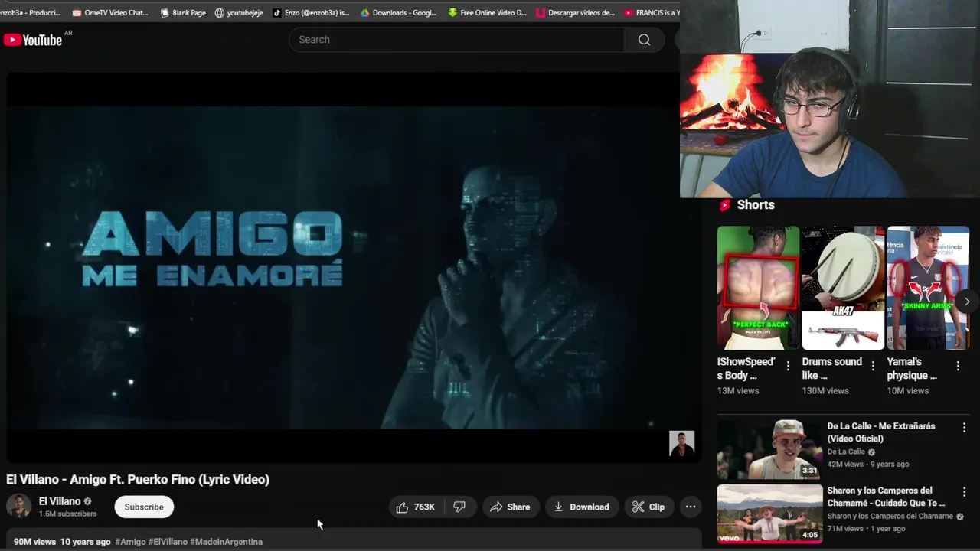Open El Villano channel avatar

pyautogui.click(x=19, y=507)
